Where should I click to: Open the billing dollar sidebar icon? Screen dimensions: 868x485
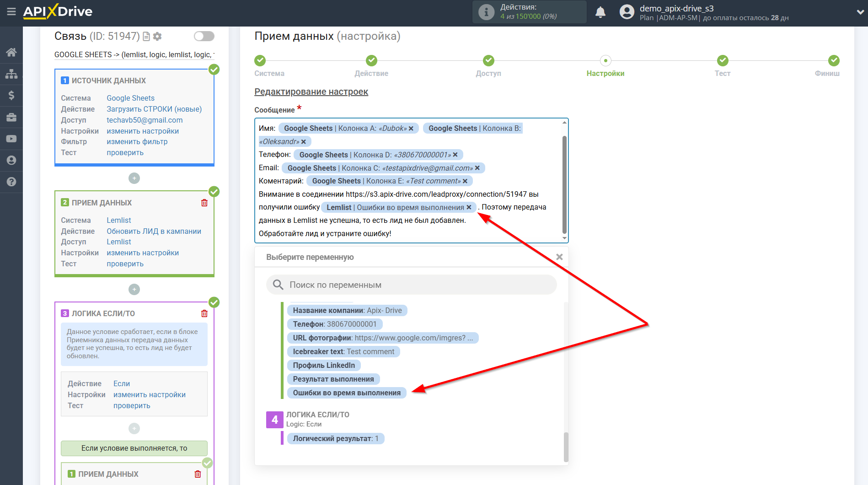point(11,95)
